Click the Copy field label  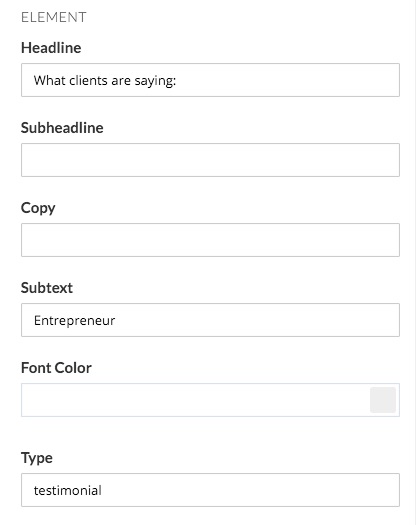point(38,208)
